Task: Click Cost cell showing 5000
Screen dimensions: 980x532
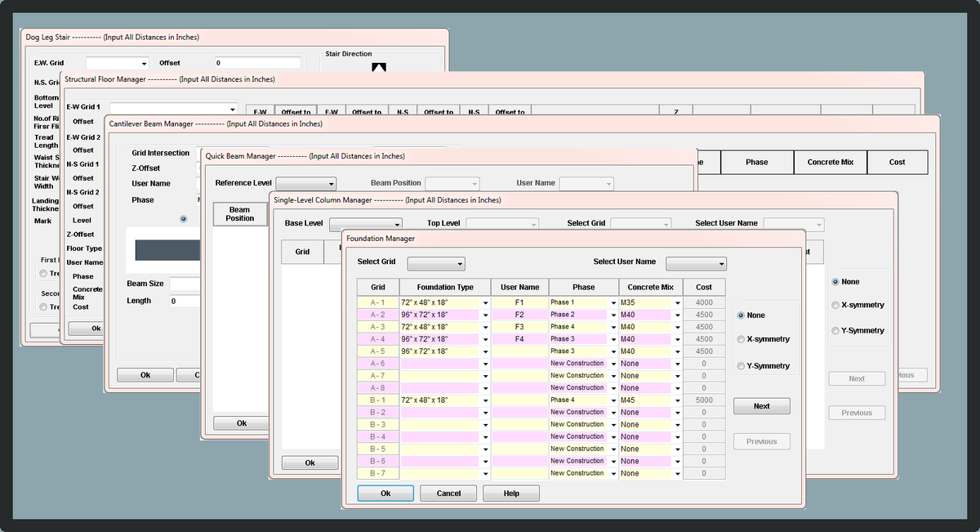Action: point(704,400)
